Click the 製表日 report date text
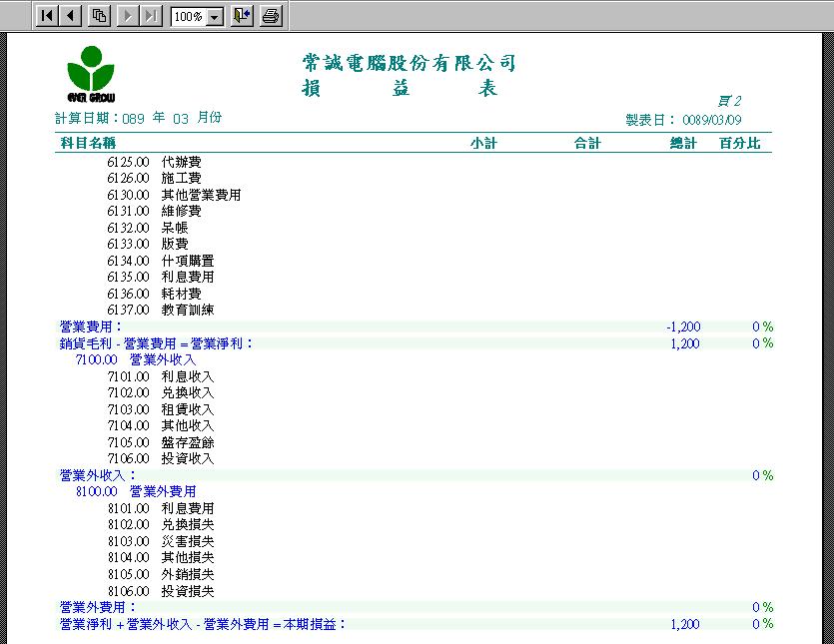 tap(683, 119)
